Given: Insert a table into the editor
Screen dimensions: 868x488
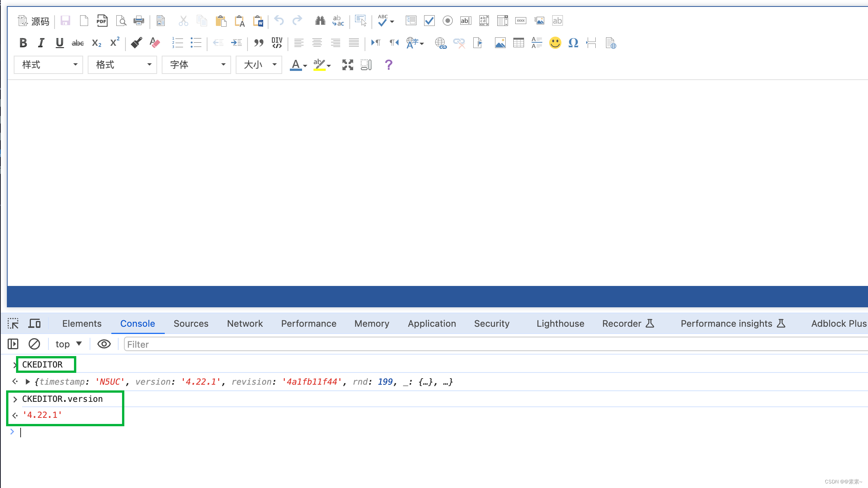Looking at the screenshot, I should click(518, 43).
